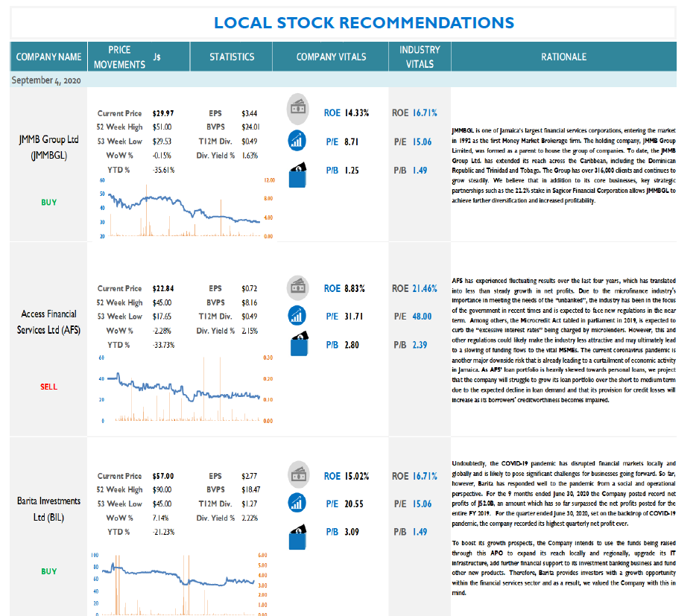Click the chart icon beside JMMB P/E 8.71

point(297,141)
